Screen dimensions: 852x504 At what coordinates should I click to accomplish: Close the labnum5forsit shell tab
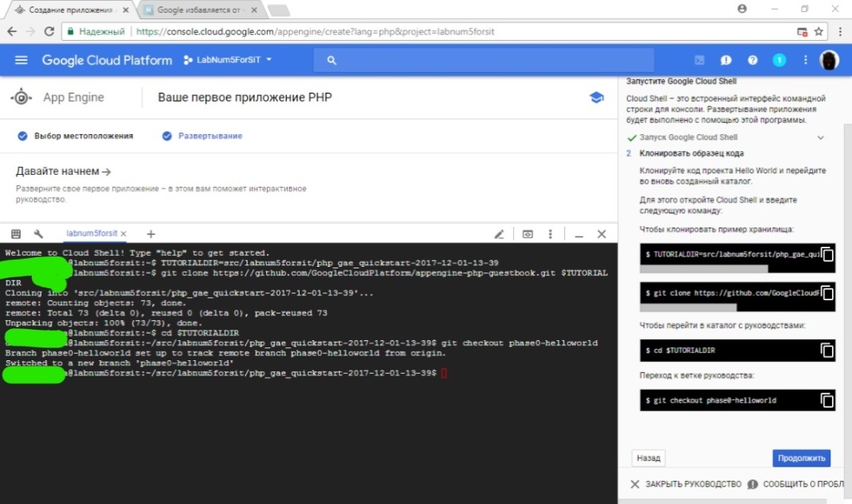(123, 234)
